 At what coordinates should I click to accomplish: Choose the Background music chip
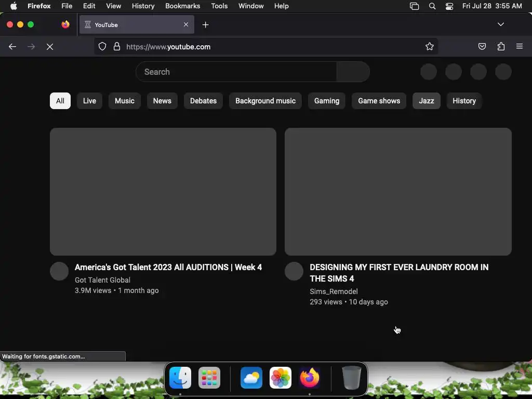coord(265,101)
